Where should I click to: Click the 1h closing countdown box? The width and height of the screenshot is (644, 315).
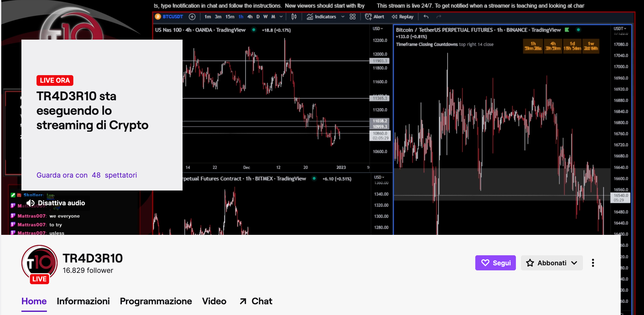click(533, 46)
